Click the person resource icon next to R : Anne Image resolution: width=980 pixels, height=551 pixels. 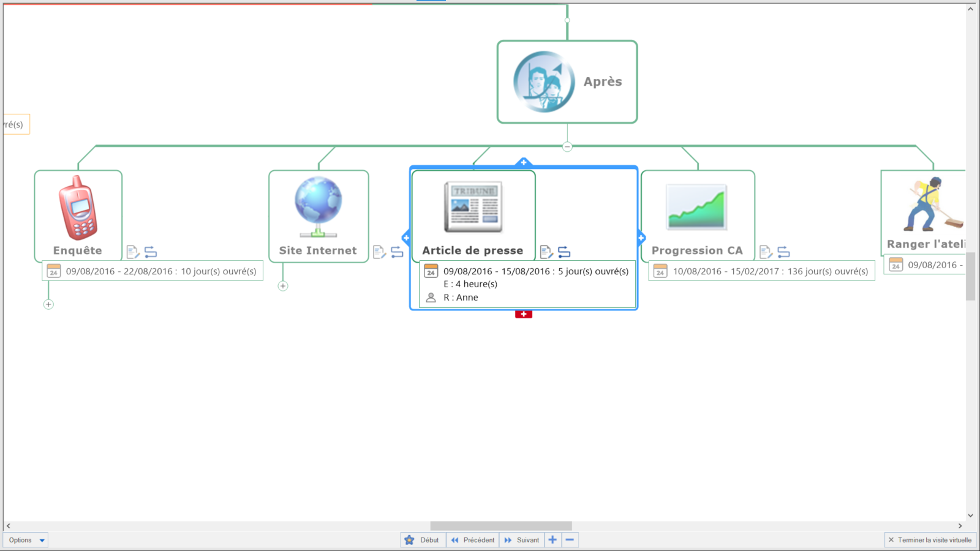click(431, 298)
